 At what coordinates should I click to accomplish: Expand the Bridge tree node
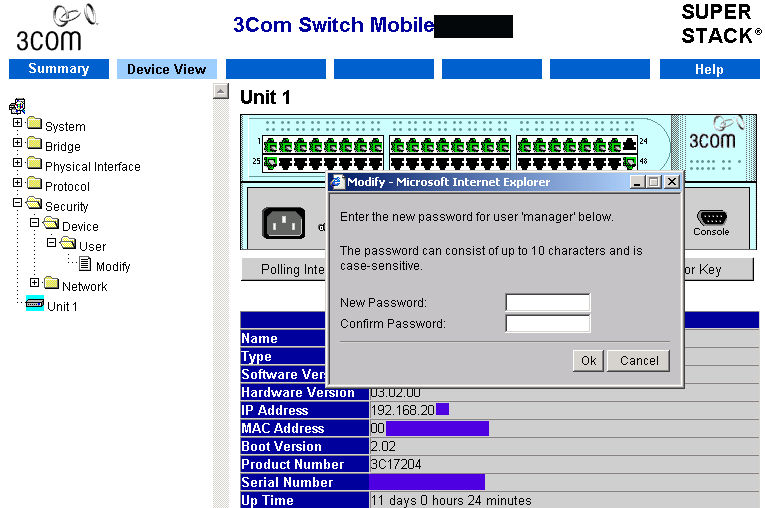click(18, 142)
